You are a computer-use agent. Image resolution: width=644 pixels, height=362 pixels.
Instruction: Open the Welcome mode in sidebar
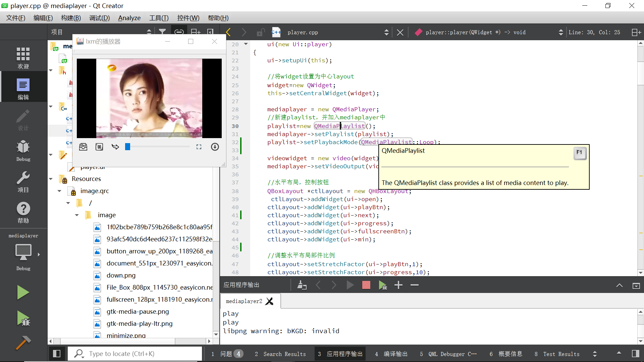coord(23,58)
